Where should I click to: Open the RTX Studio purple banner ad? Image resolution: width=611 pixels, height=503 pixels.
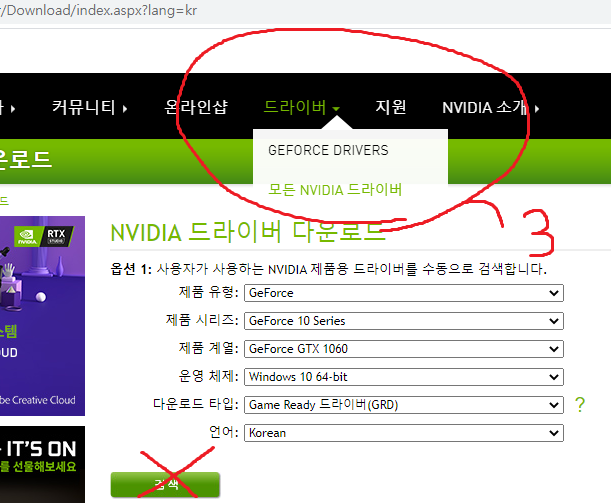pyautogui.click(x=42, y=316)
